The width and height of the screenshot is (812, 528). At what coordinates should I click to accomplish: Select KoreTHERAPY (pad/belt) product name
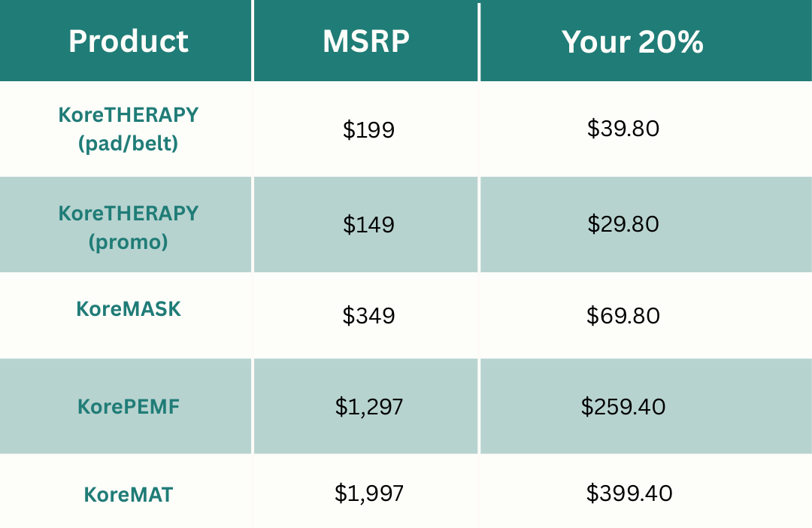click(129, 129)
